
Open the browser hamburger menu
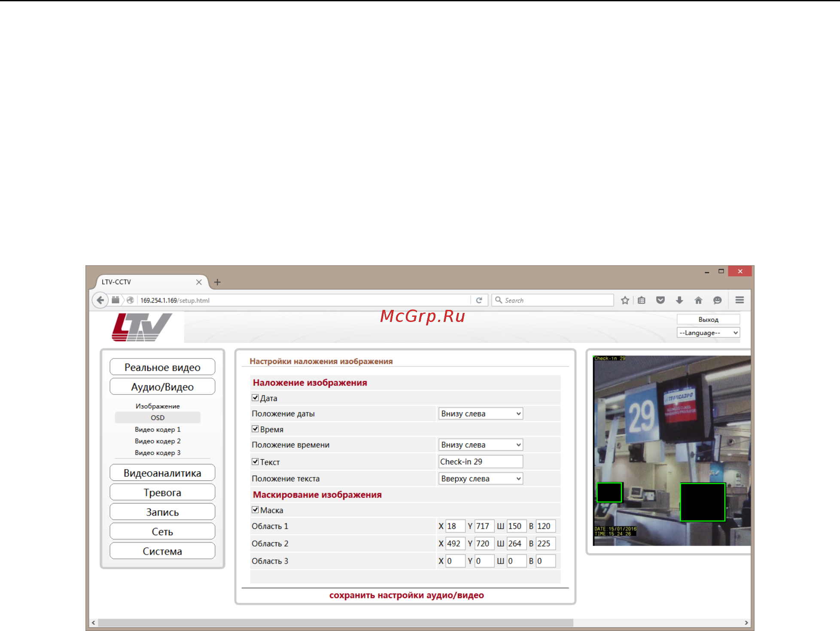click(x=740, y=300)
